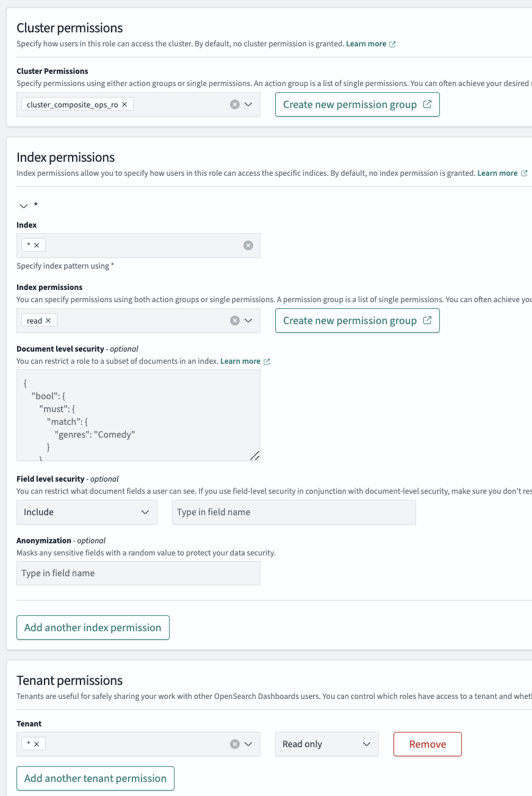Open the Include field-level security dropdown
The height and width of the screenshot is (796, 532).
(x=87, y=512)
